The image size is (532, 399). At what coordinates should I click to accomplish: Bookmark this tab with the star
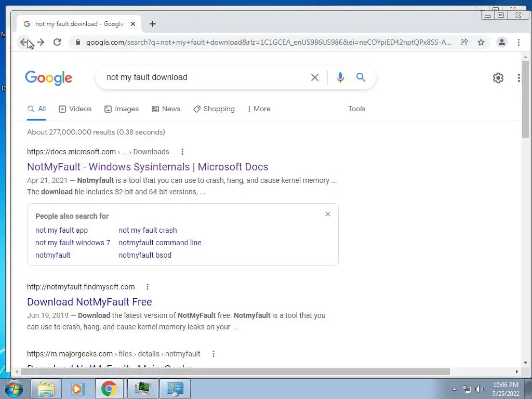click(481, 42)
